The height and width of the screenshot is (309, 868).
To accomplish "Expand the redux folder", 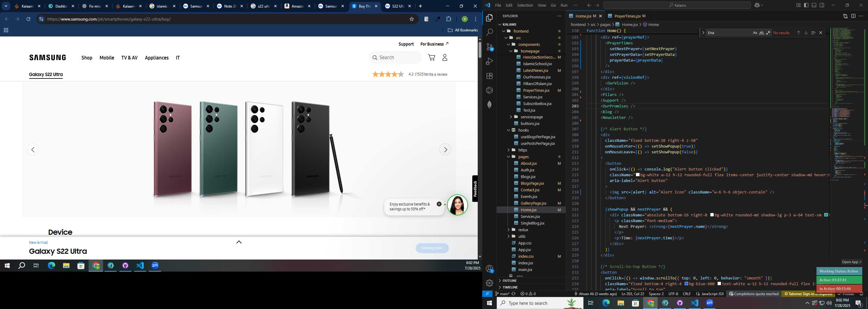I will [x=508, y=230].
